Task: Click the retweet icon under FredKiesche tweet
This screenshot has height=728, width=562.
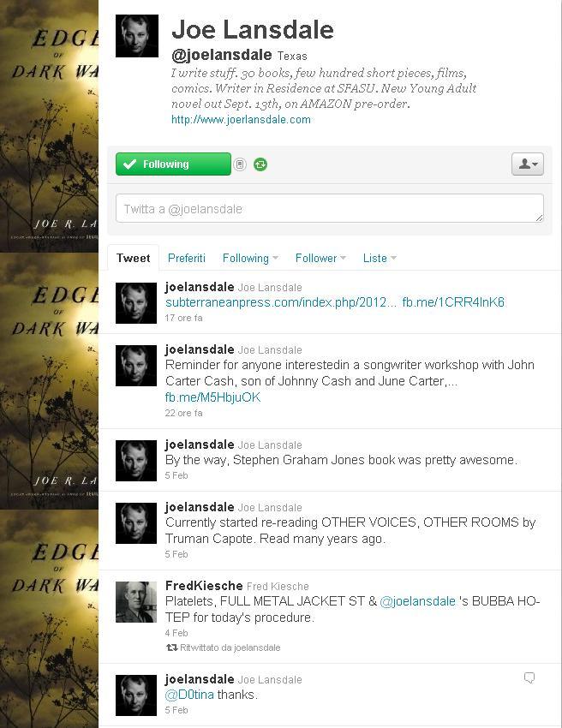Action: pos(172,647)
